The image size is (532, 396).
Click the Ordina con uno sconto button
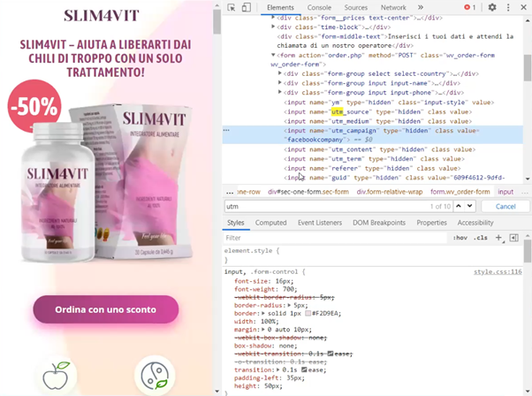[x=105, y=309]
